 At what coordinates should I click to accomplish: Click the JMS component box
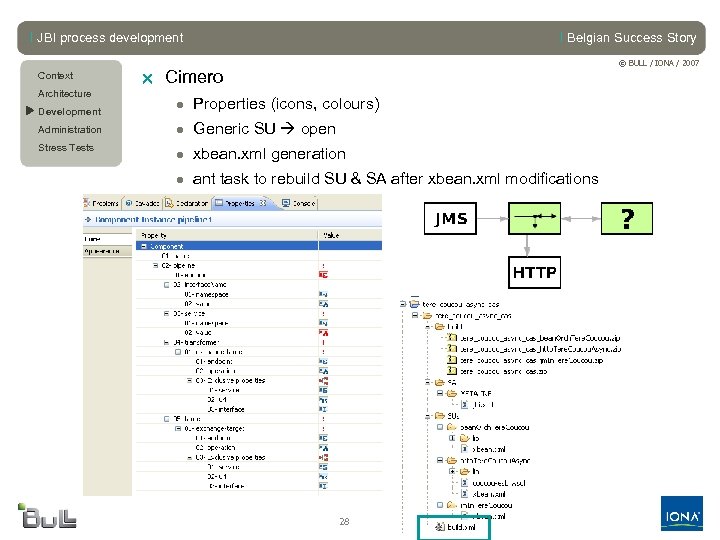click(x=450, y=218)
